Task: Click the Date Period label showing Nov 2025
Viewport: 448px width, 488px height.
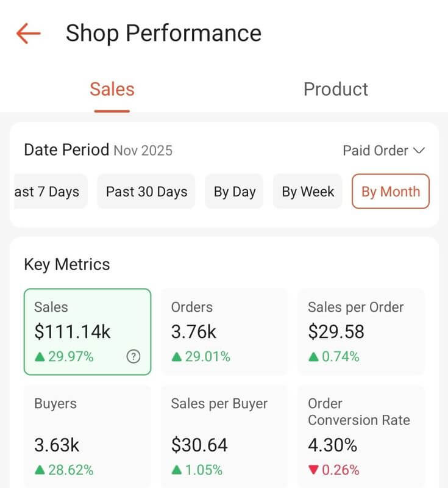Action: (98, 150)
